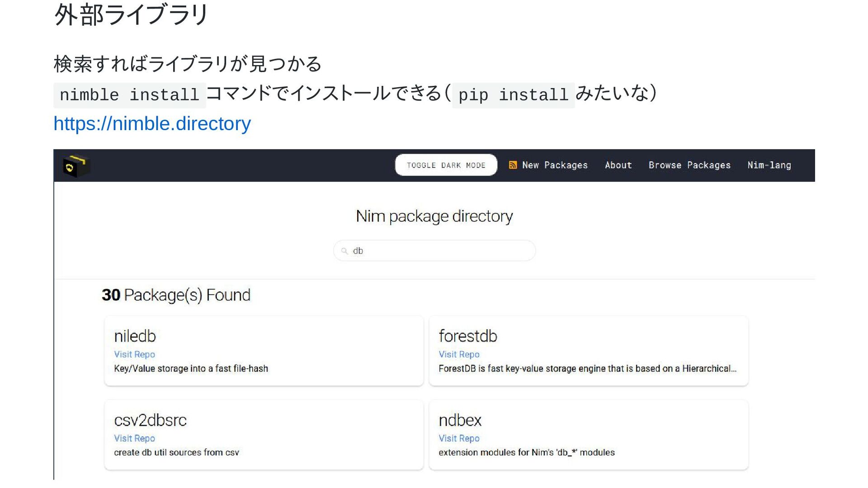This screenshot has height=488, width=868.
Task: Select the csv2dbsrc package title
Action: point(150,420)
